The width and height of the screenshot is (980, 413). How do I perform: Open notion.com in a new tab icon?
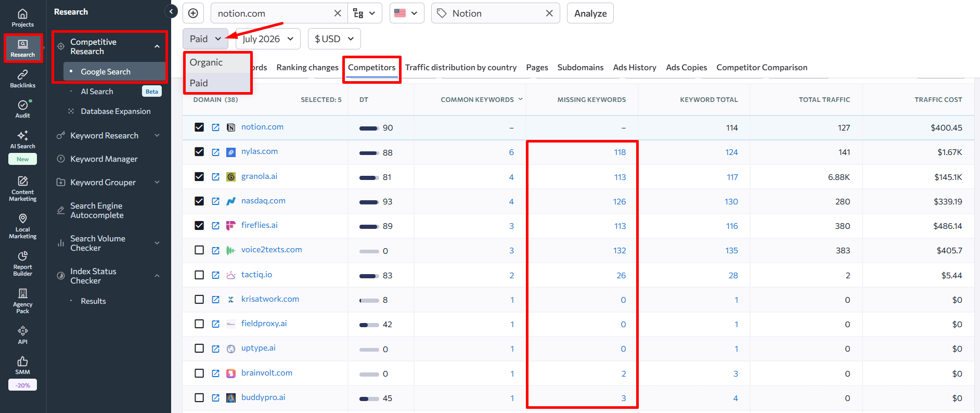click(215, 127)
